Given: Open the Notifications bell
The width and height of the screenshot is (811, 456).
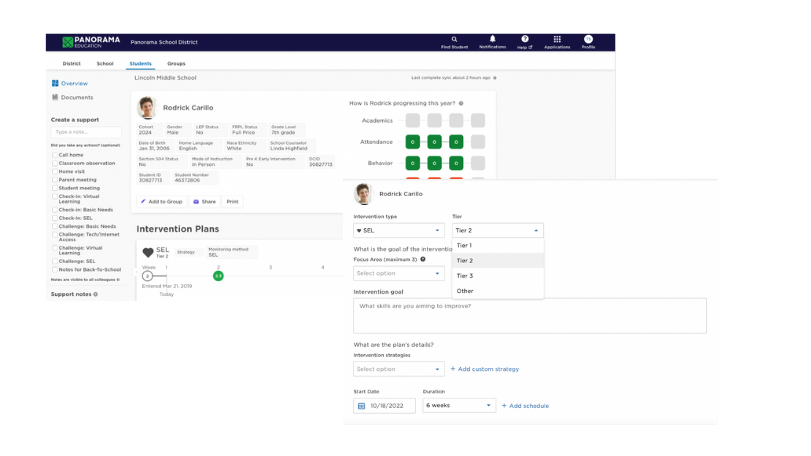Looking at the screenshot, I should click(x=492, y=39).
